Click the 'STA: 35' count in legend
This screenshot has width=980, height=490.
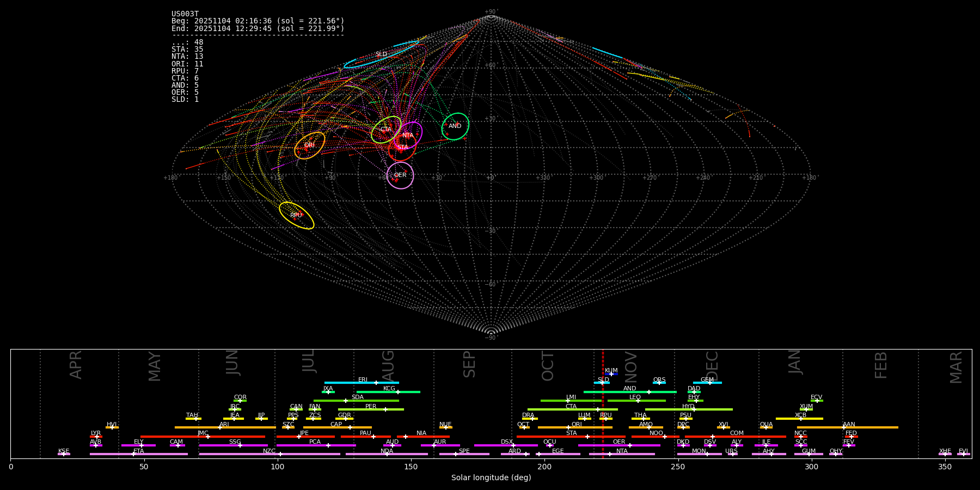click(187, 50)
